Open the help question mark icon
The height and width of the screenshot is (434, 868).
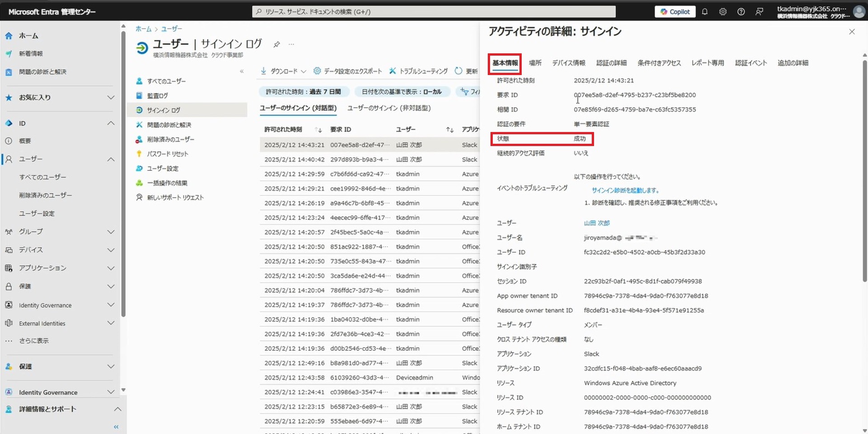coord(741,12)
